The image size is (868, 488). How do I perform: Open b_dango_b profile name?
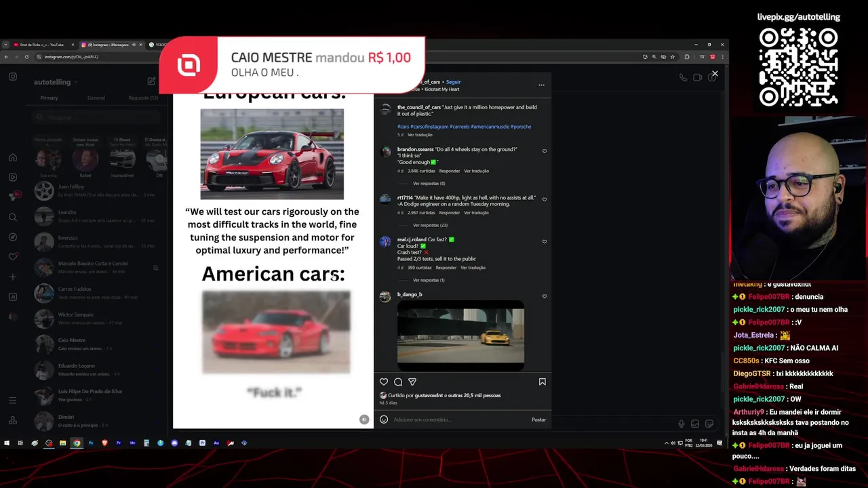pyautogui.click(x=410, y=294)
